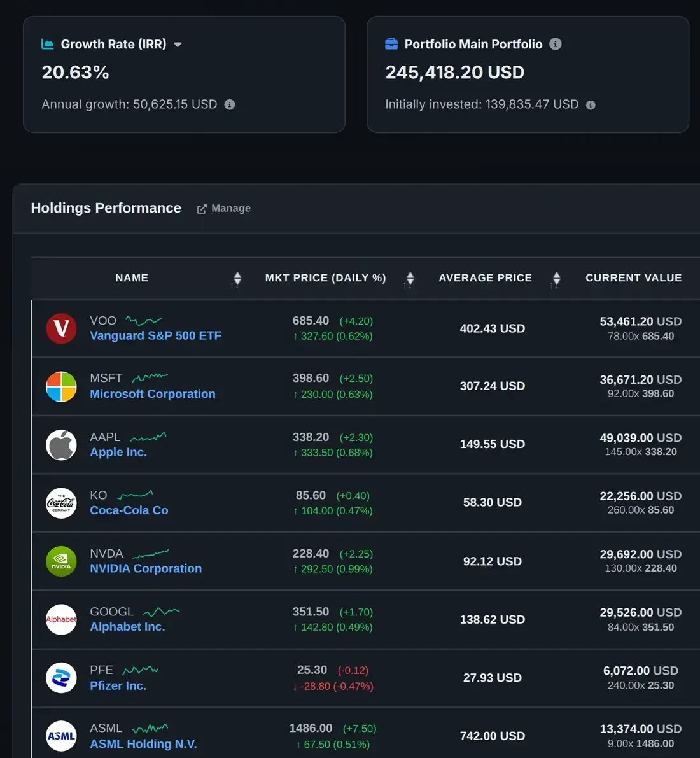Sort by the AVERAGE PRICE column
The height and width of the screenshot is (758, 700).
556,279
